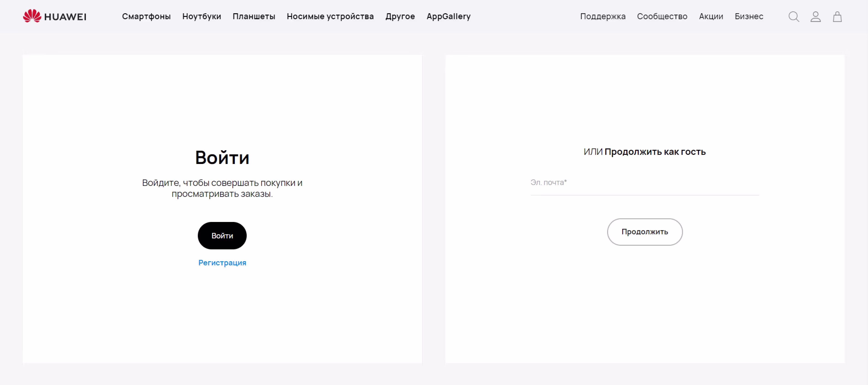
Task: Open the shopping bag icon
Action: [x=837, y=16]
